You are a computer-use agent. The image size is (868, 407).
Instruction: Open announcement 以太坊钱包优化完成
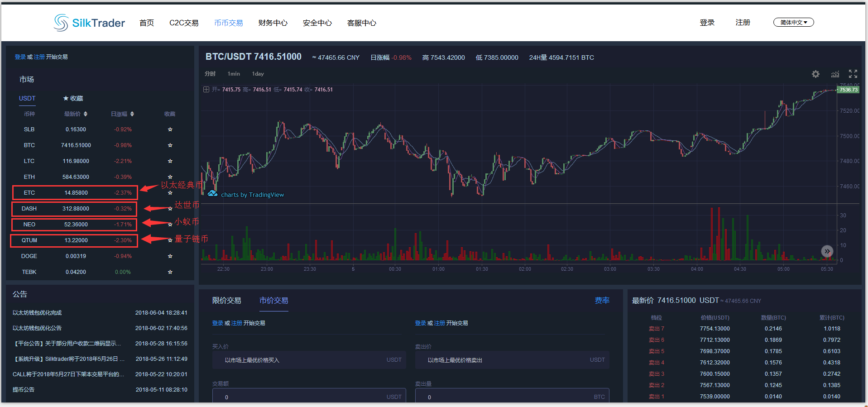[37, 313]
